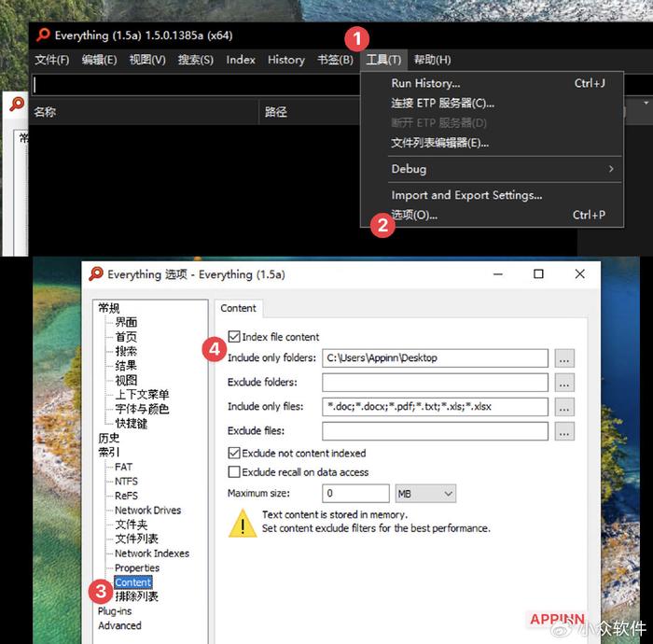Toggle Exclude not content indexed checkbox

pyautogui.click(x=234, y=453)
